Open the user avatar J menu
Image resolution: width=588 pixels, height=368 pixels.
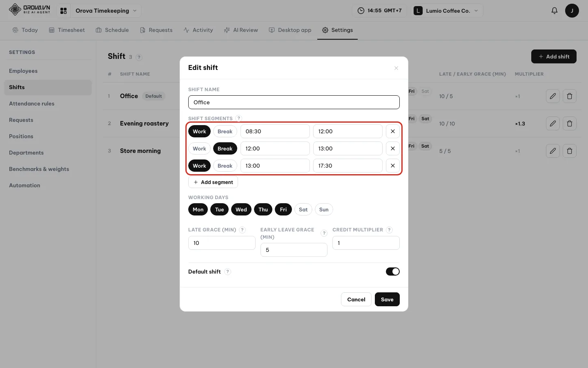(x=572, y=11)
